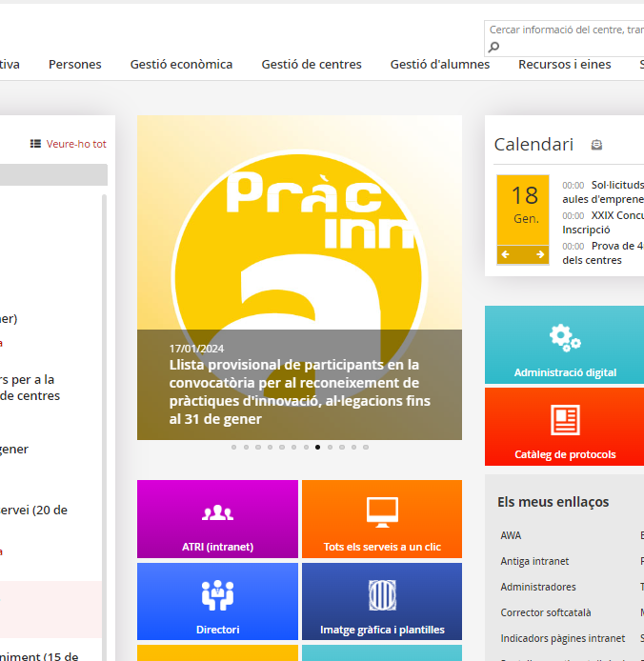
Task: Select the last carousel slide dot
Action: pyautogui.click(x=366, y=447)
